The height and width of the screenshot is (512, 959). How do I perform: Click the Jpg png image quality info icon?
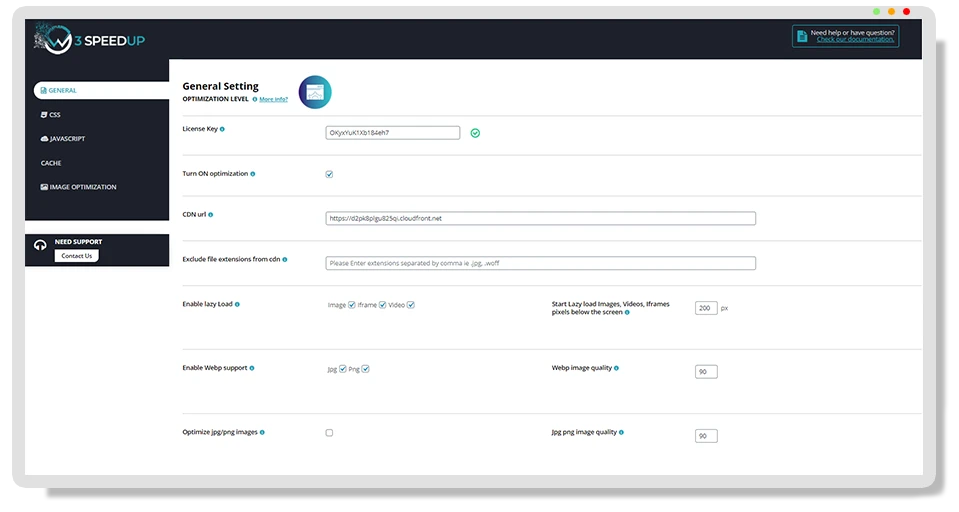pos(621,432)
